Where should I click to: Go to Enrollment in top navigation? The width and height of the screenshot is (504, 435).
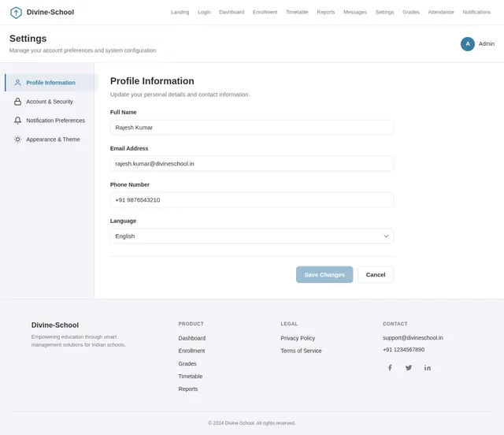coord(265,13)
